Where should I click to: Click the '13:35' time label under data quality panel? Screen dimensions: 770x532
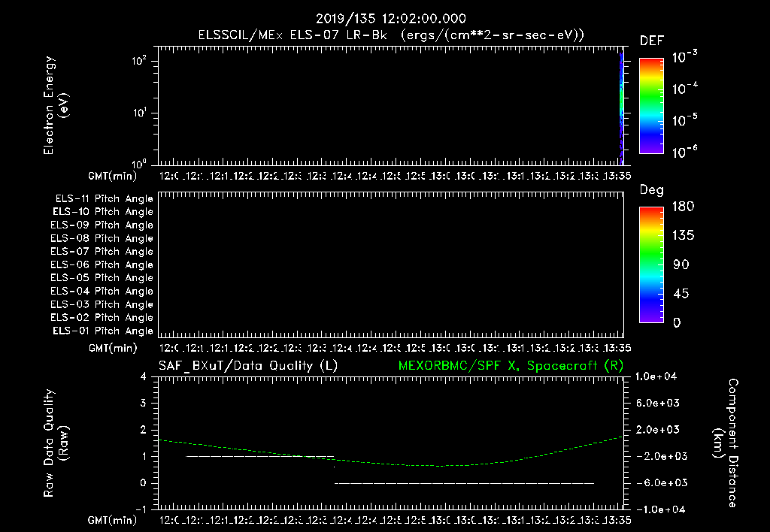coord(617,520)
